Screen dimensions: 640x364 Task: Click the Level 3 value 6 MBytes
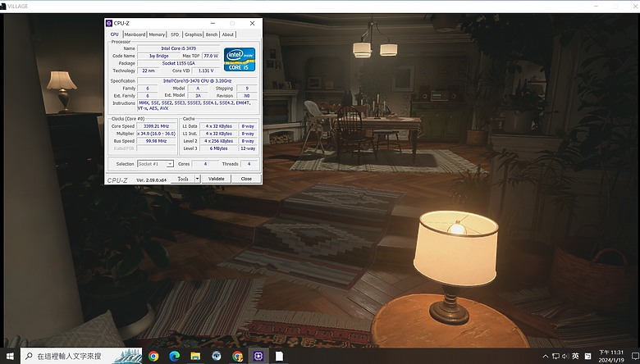pos(219,148)
